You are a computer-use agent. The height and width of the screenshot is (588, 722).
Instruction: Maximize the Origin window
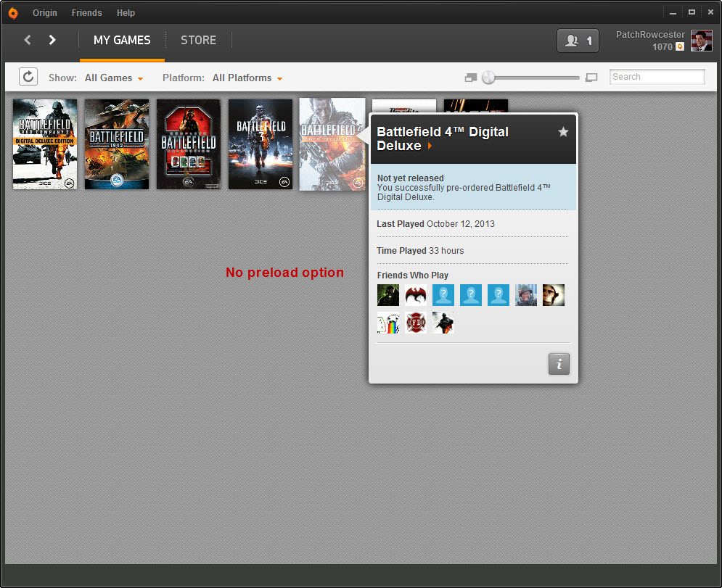click(x=692, y=12)
